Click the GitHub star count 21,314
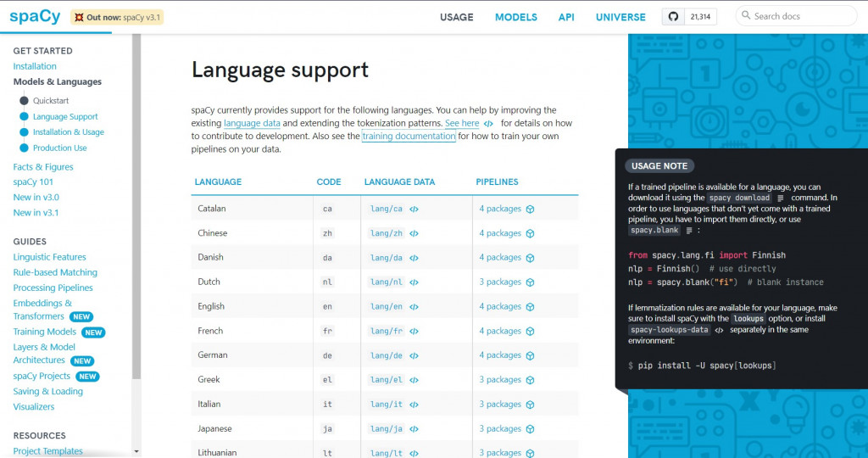868x458 pixels. point(700,17)
